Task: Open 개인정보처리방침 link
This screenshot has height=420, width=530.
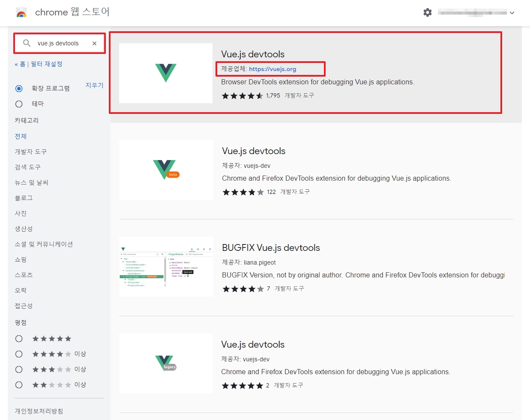Action: [39, 411]
